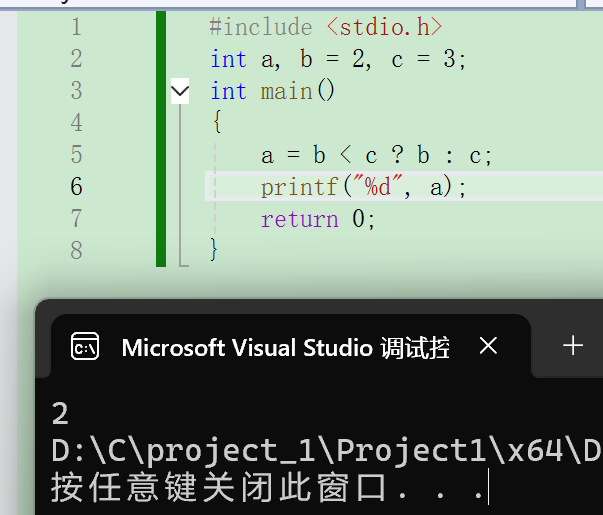
Task: Collapse the main() function outline chevron
Action: pyautogui.click(x=180, y=92)
